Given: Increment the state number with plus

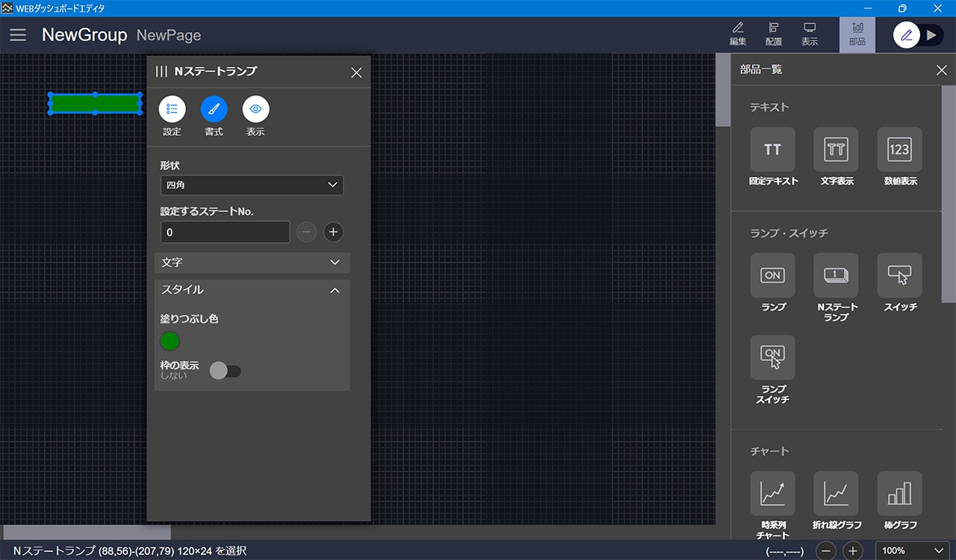Looking at the screenshot, I should click(x=333, y=232).
